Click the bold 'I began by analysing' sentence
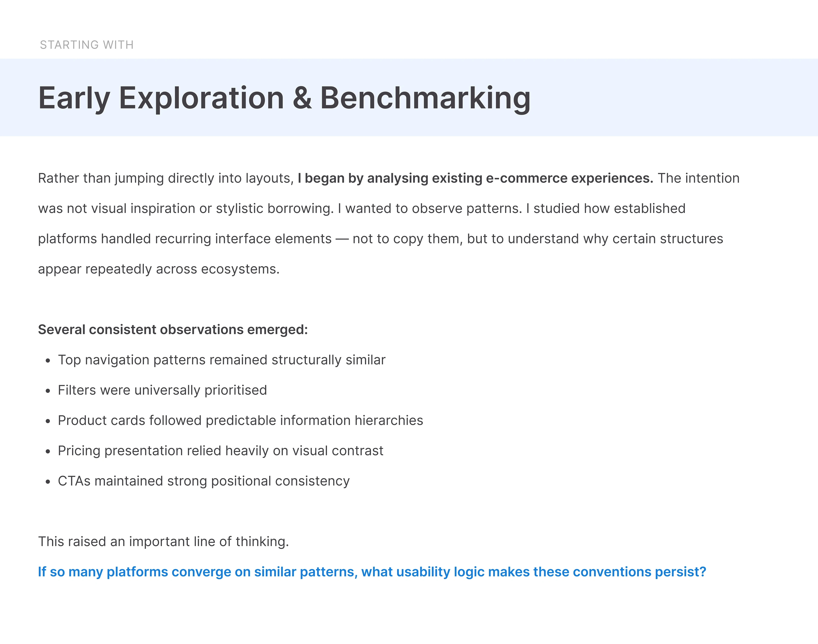Viewport: 818px width, 644px height. click(x=475, y=178)
